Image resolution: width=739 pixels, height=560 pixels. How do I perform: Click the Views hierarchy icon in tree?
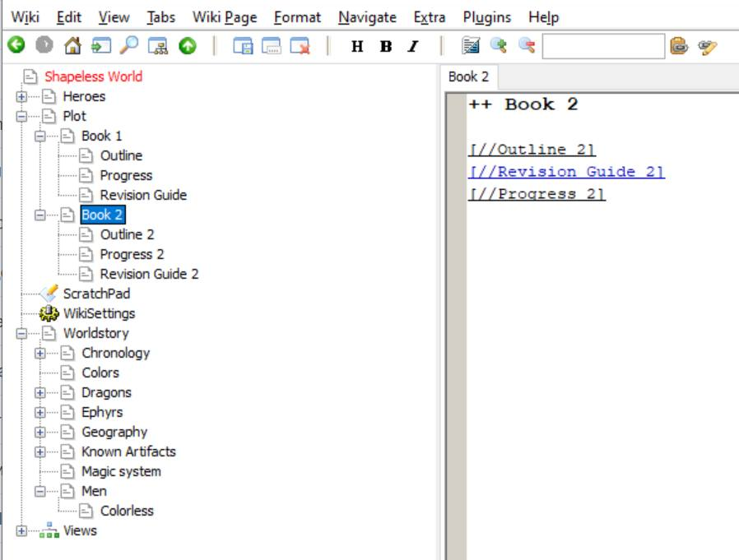pyautogui.click(x=49, y=530)
